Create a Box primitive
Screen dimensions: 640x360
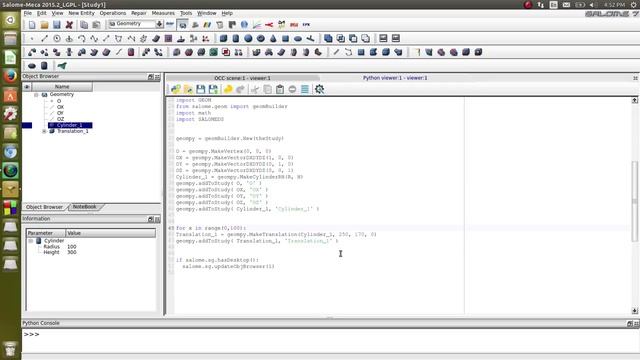(223, 39)
